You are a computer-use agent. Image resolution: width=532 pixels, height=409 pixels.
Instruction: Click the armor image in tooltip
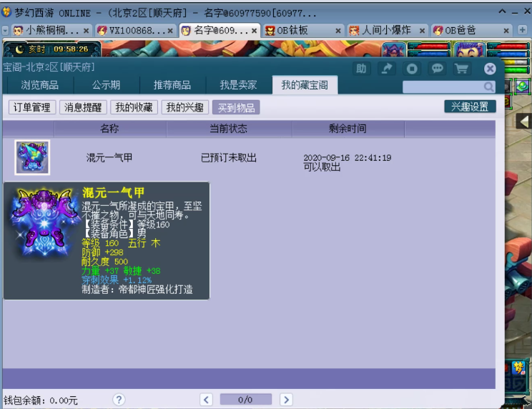coord(44,223)
